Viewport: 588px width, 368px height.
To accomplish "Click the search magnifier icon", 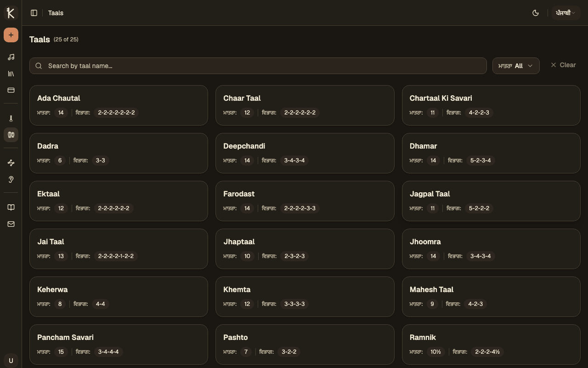I will coord(39,66).
